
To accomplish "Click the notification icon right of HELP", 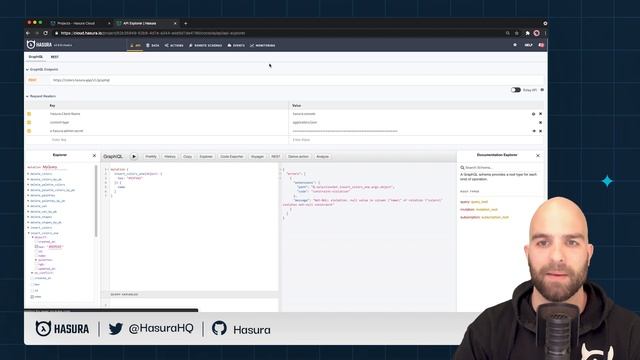I will (x=541, y=45).
